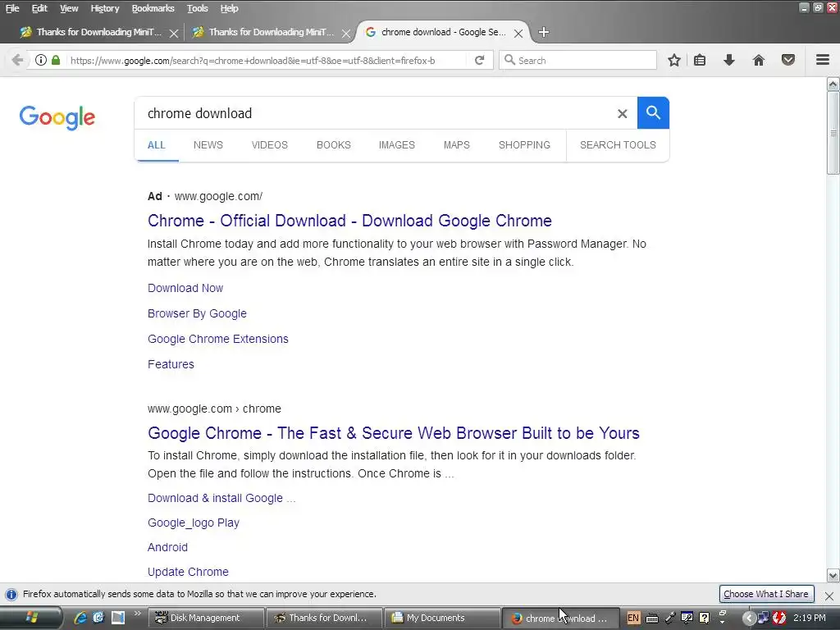
Task: Click the network monitors tray icon
Action: click(x=764, y=618)
